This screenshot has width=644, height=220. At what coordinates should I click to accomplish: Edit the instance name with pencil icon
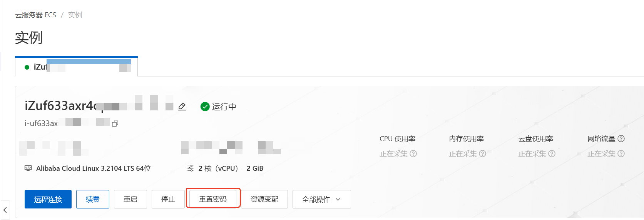point(182,107)
